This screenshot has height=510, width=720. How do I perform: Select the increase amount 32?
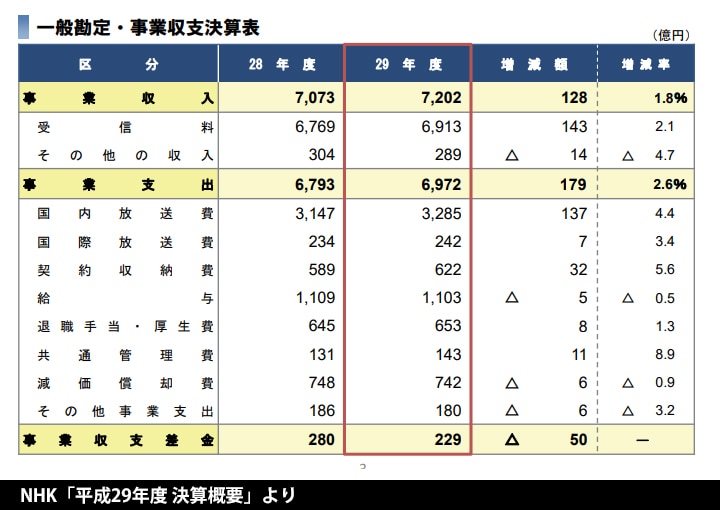click(579, 269)
